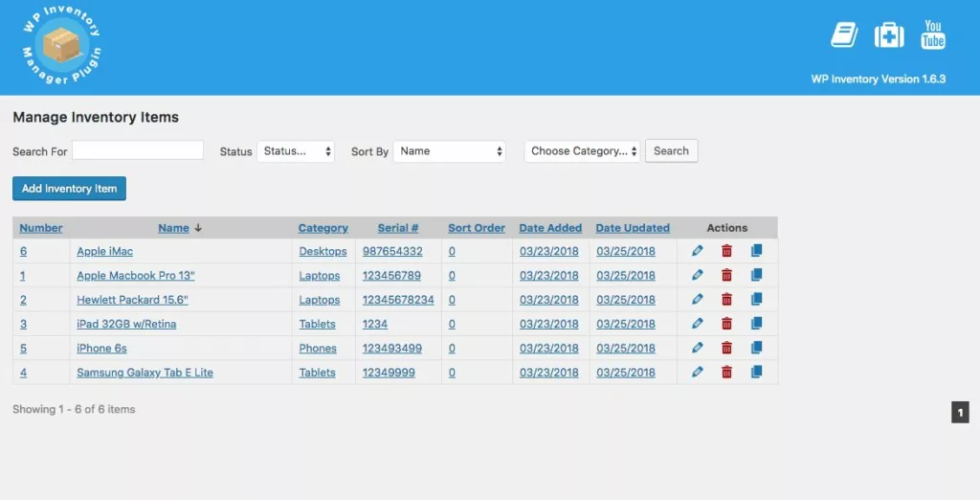Click serial number 12349999
Screen dimensions: 980x500
pyautogui.click(x=389, y=373)
